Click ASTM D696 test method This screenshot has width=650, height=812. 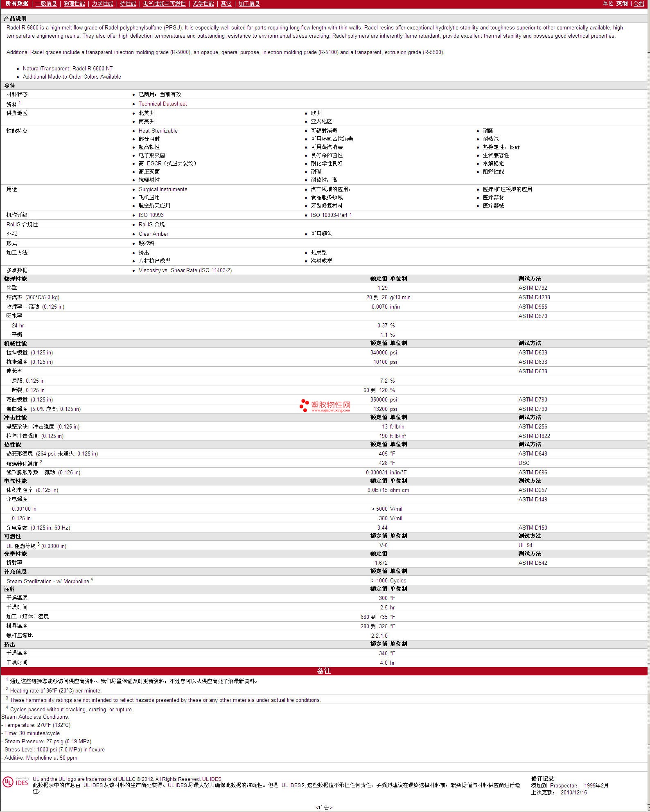click(533, 473)
